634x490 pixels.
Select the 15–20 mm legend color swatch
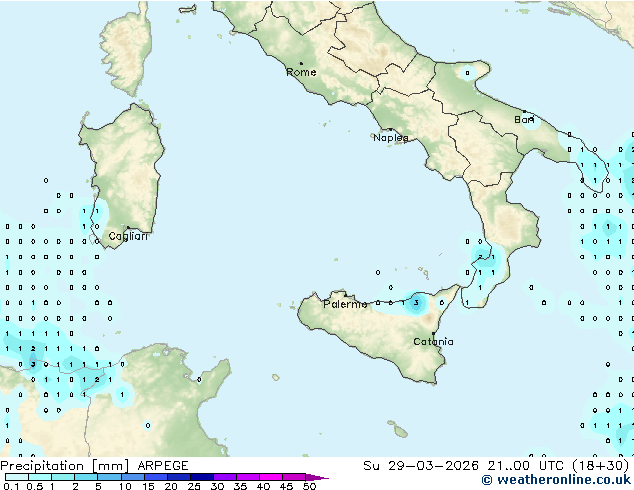click(x=156, y=477)
